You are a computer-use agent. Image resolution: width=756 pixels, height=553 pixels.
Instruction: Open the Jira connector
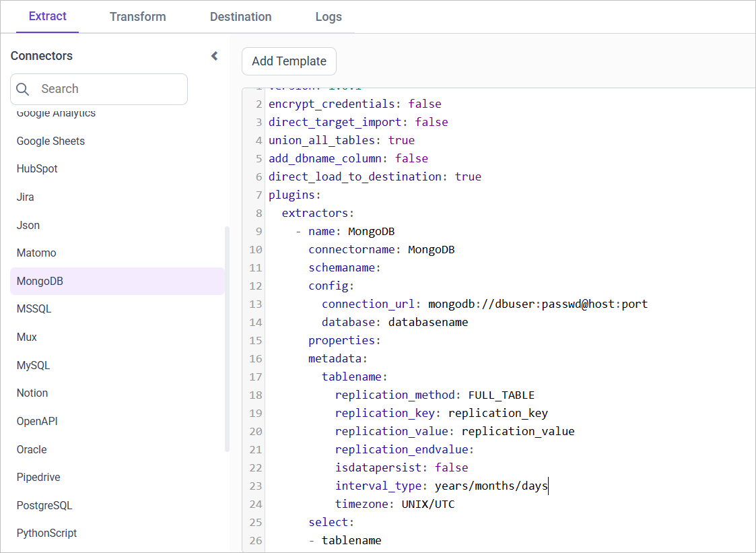coord(25,197)
